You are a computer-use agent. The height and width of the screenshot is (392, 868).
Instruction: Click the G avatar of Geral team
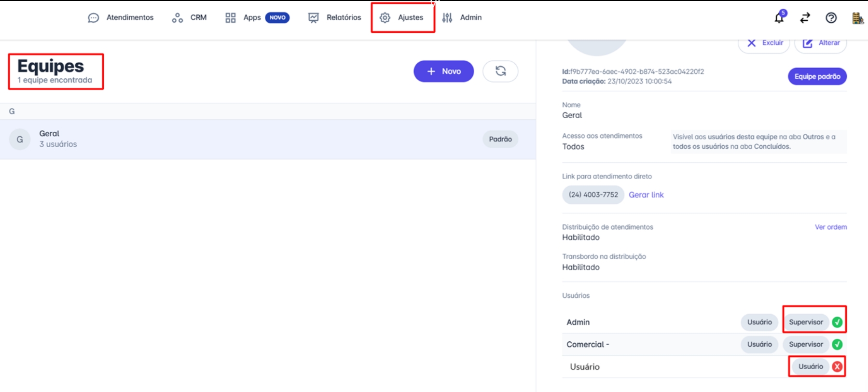[x=20, y=140]
